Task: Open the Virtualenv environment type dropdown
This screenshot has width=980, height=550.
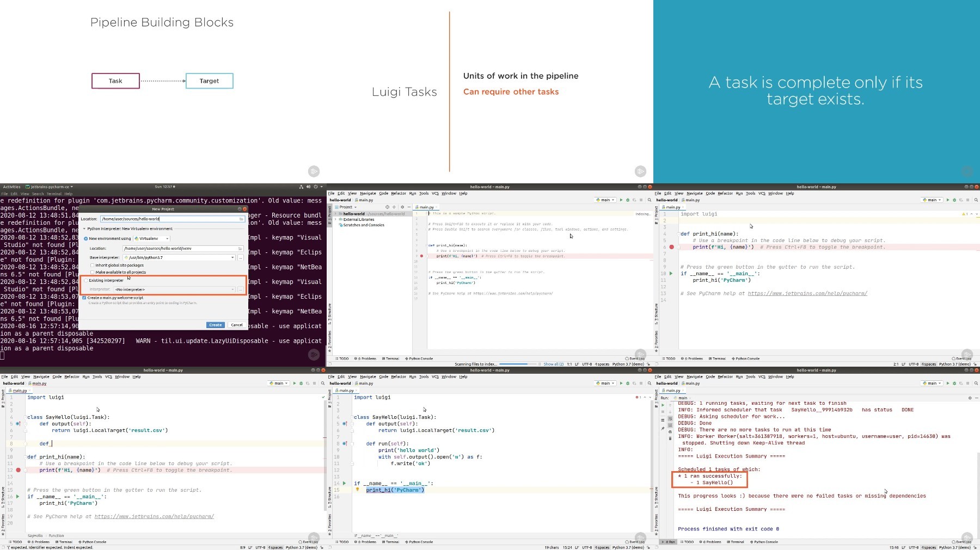Action: (x=152, y=239)
